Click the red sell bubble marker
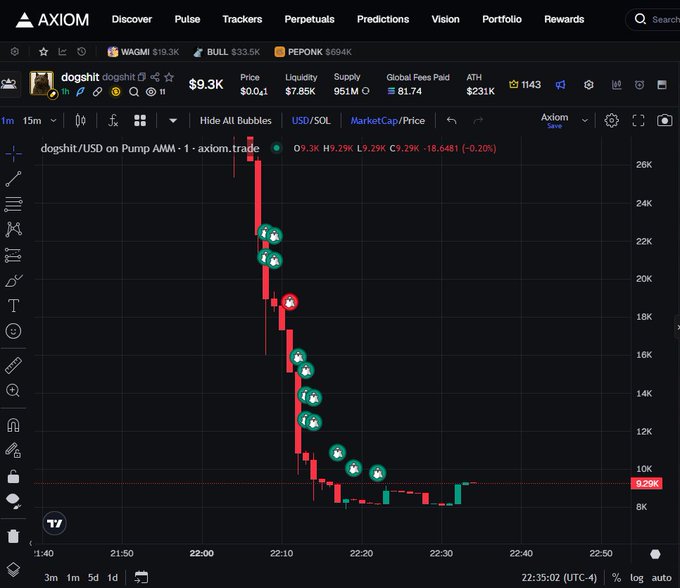Image resolution: width=680 pixels, height=588 pixels. 290,302
